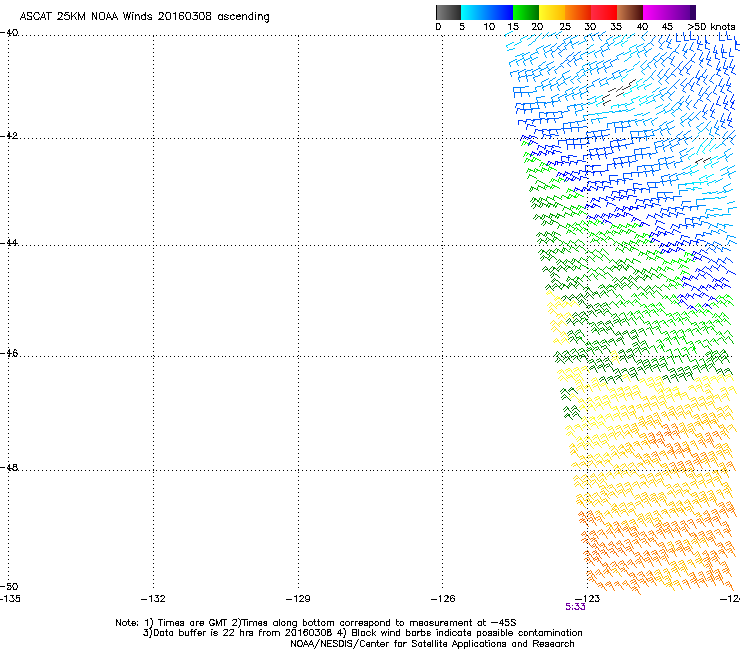Click the latitude label '-44'
Image resolution: width=740 pixels, height=650 pixels.
click(x=9, y=242)
